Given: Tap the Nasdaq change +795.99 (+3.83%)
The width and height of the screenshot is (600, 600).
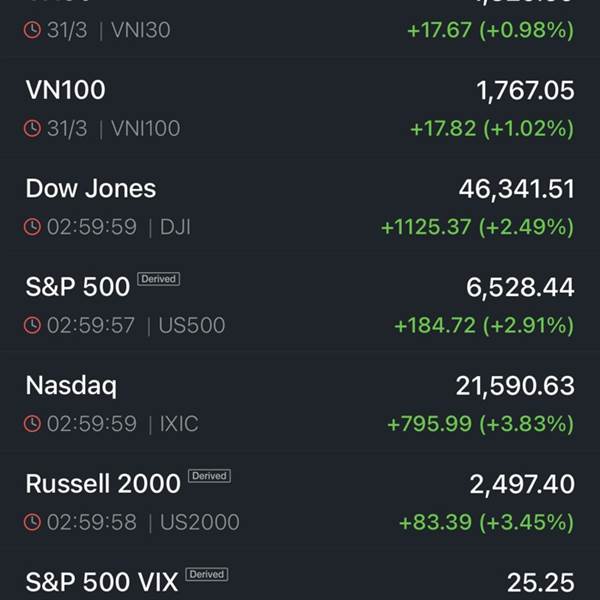Looking at the screenshot, I should 481,424.
